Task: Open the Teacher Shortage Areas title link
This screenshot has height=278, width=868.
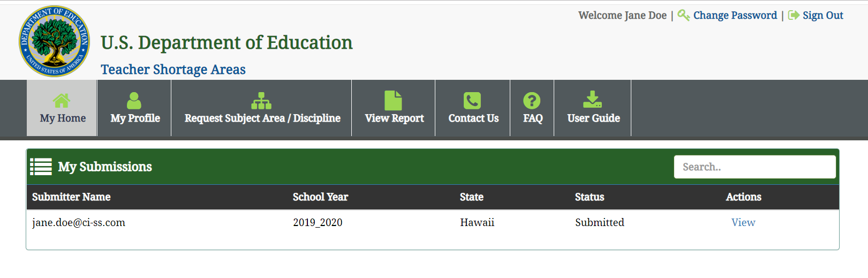Action: tap(173, 70)
